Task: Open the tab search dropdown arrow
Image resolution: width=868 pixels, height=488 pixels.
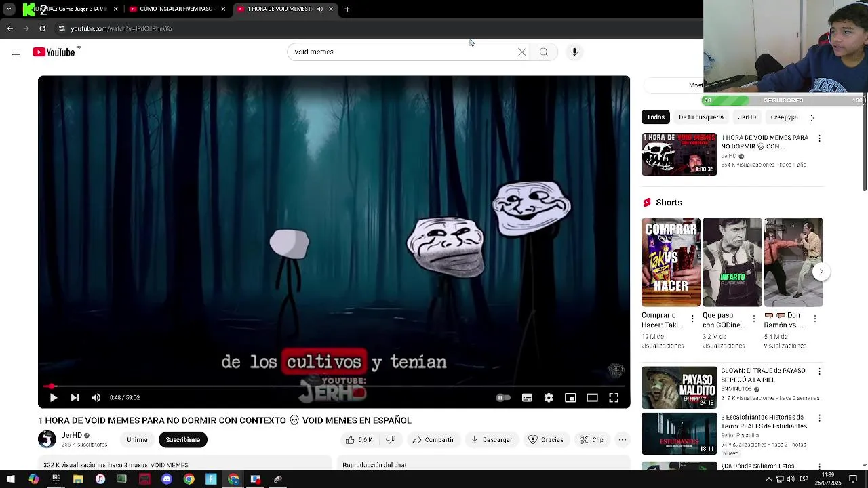Action: 9,9
